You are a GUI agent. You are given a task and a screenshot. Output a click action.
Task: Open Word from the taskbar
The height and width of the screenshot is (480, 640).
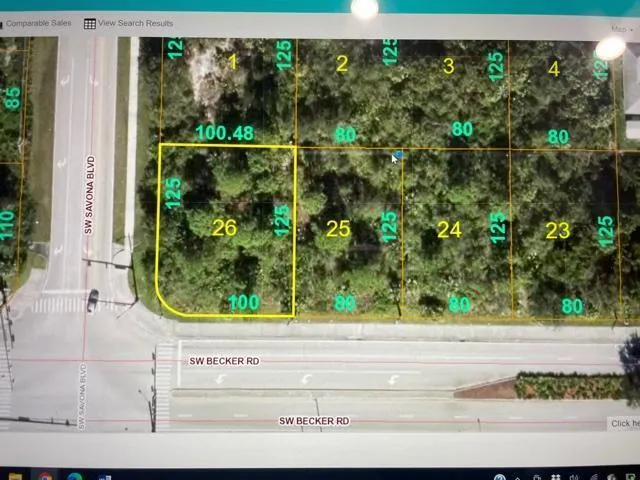(x=104, y=477)
